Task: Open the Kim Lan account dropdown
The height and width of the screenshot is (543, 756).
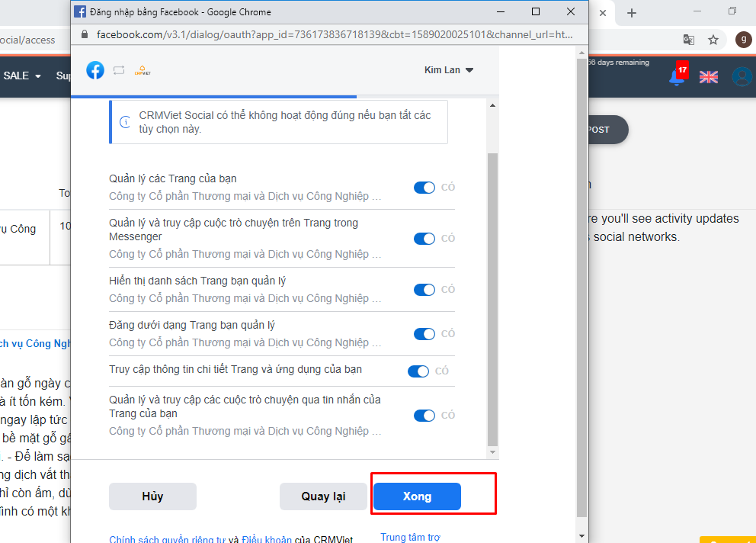Action: [449, 70]
